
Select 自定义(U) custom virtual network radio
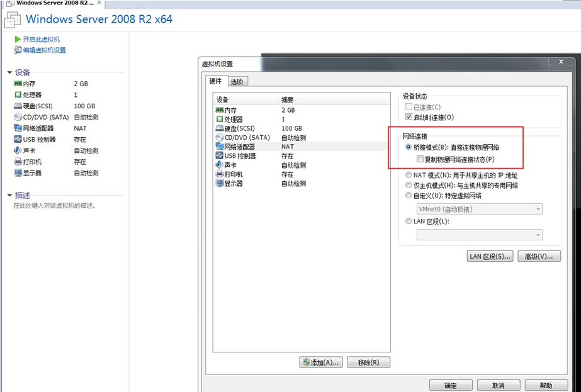pyautogui.click(x=409, y=195)
